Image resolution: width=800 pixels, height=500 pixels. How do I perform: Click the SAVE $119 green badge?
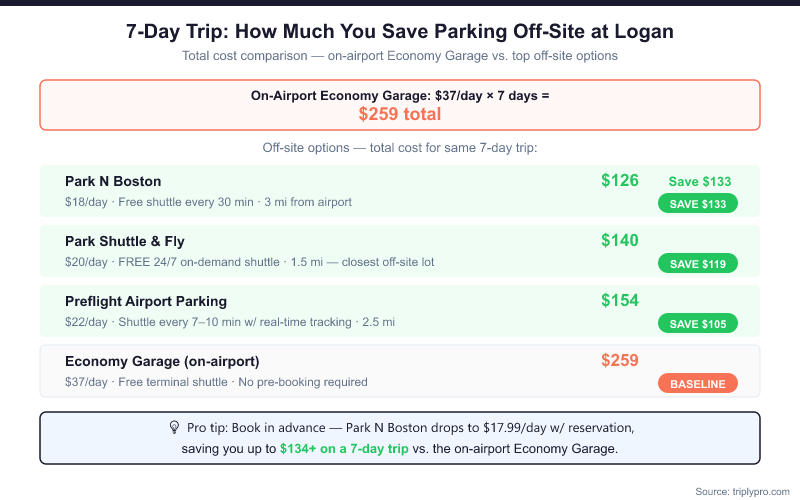(x=697, y=263)
